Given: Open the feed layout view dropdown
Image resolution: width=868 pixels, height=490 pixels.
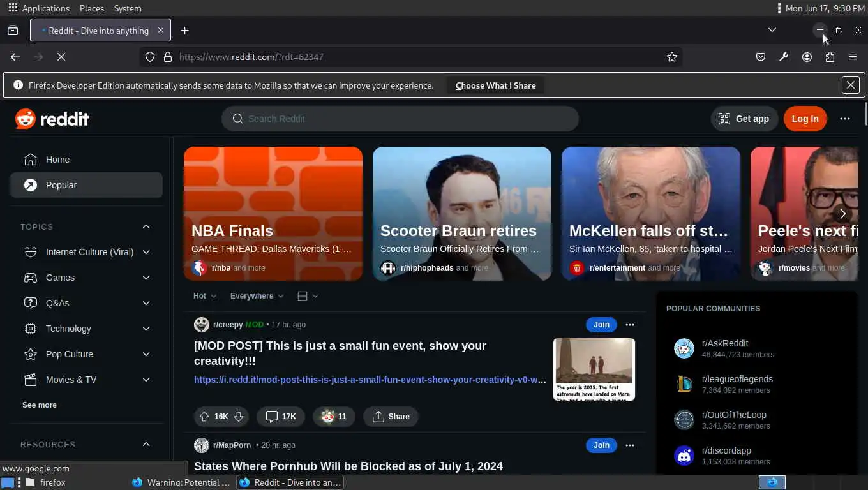Looking at the screenshot, I should [x=308, y=296].
